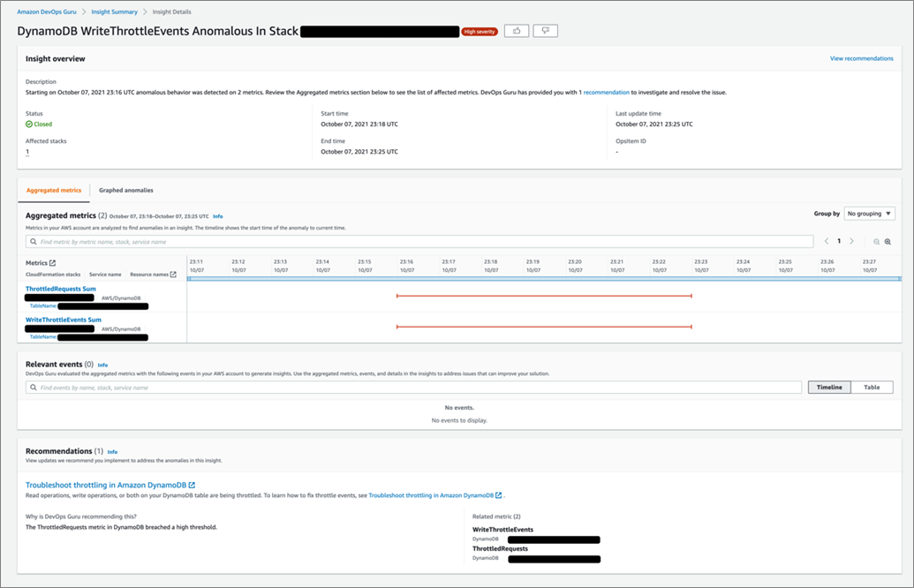This screenshot has width=914, height=588.
Task: Focus the find events search field
Action: pyautogui.click(x=413, y=387)
